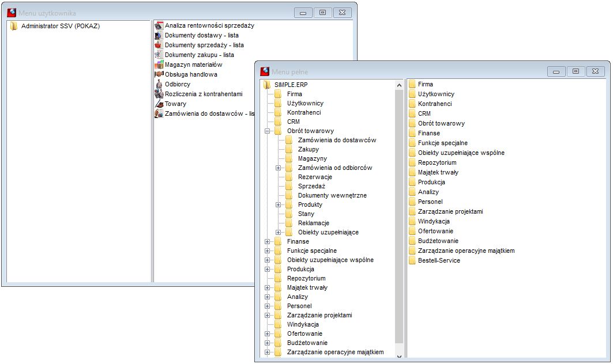This screenshot has width=613, height=364.
Task: Open Towary icon in user menu
Action: (x=159, y=104)
